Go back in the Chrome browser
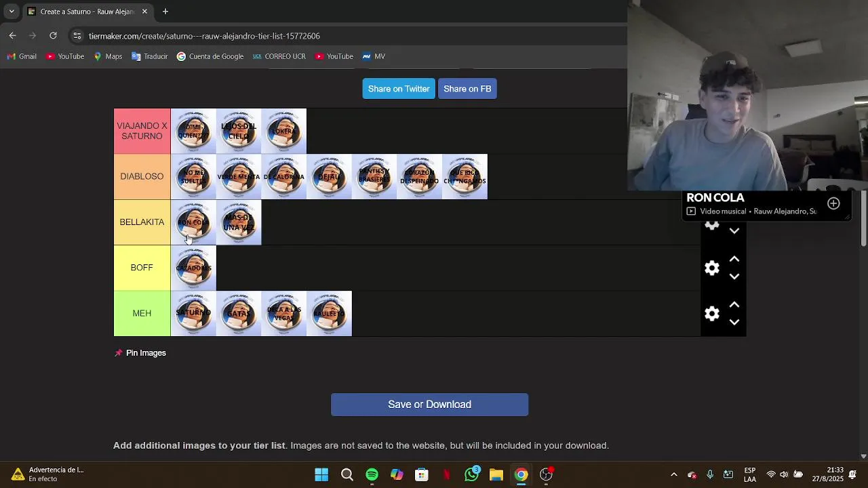The width and height of the screenshot is (868, 488). coord(12,35)
